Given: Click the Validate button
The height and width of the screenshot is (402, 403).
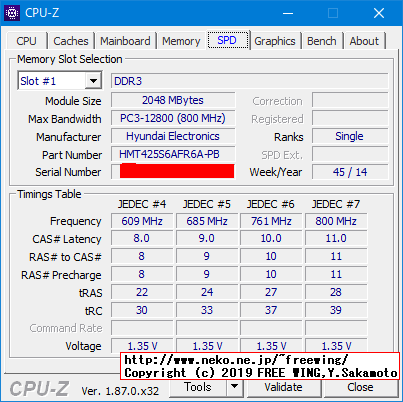Looking at the screenshot, I should click(283, 387).
